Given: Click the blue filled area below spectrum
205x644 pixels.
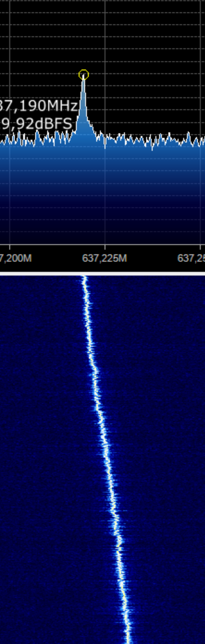Looking at the screenshot, I should pos(102,192).
